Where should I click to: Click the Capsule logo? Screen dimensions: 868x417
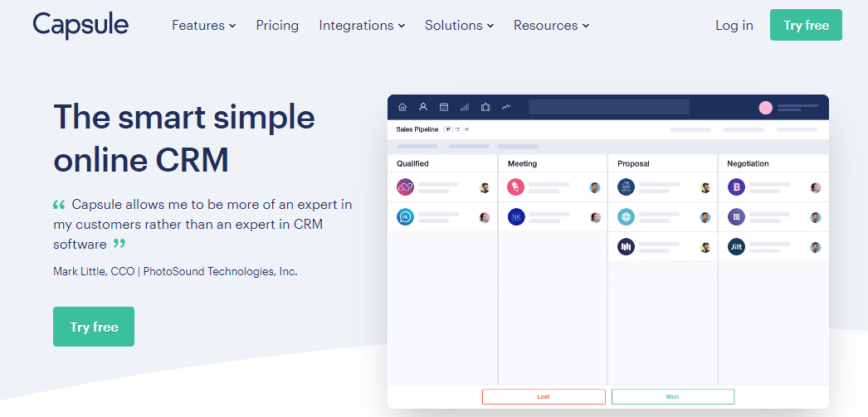(x=80, y=26)
